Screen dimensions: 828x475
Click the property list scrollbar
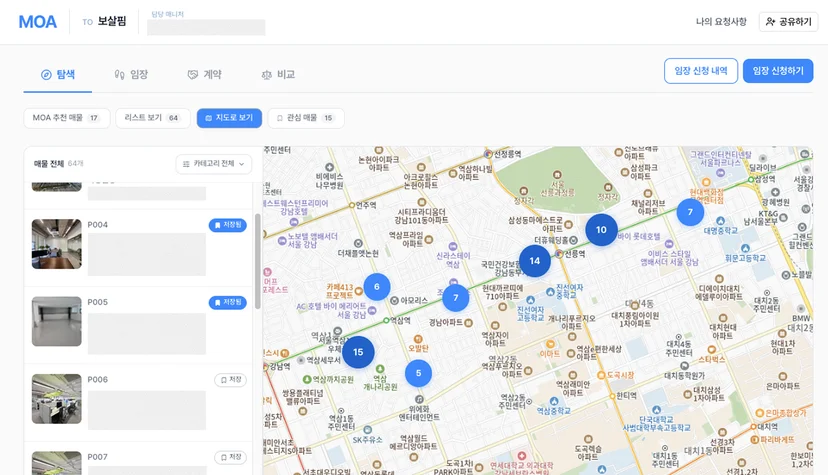tap(258, 261)
